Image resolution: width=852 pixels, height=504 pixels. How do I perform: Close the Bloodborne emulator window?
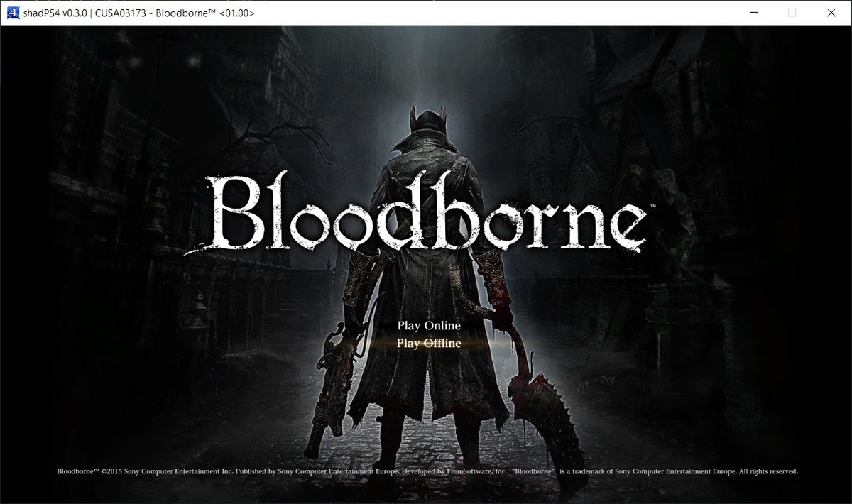(x=831, y=13)
